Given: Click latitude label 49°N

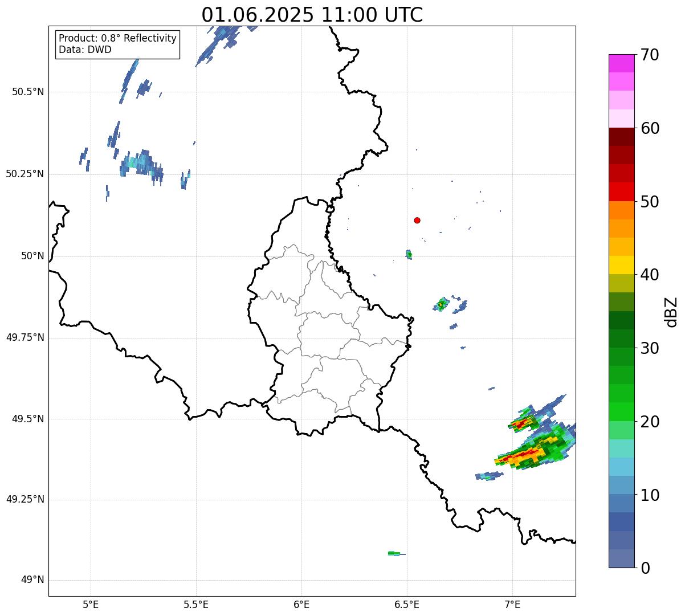Looking at the screenshot, I should (x=32, y=580).
